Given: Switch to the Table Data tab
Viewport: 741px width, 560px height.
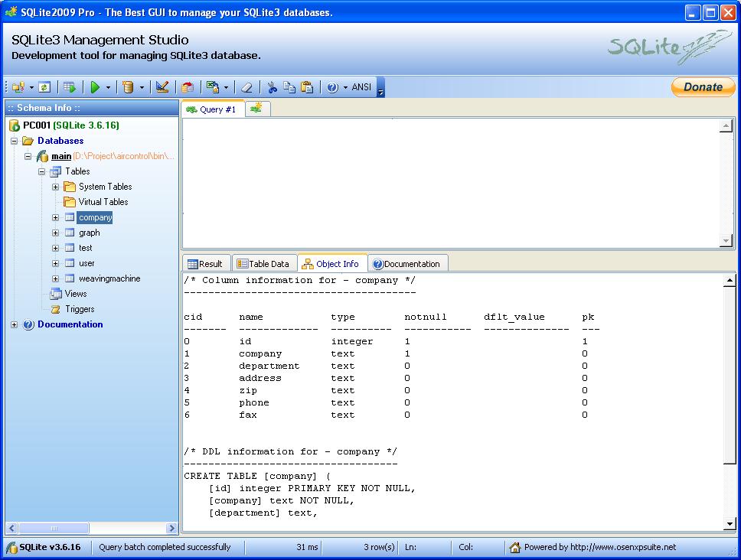Looking at the screenshot, I should pyautogui.click(x=263, y=264).
